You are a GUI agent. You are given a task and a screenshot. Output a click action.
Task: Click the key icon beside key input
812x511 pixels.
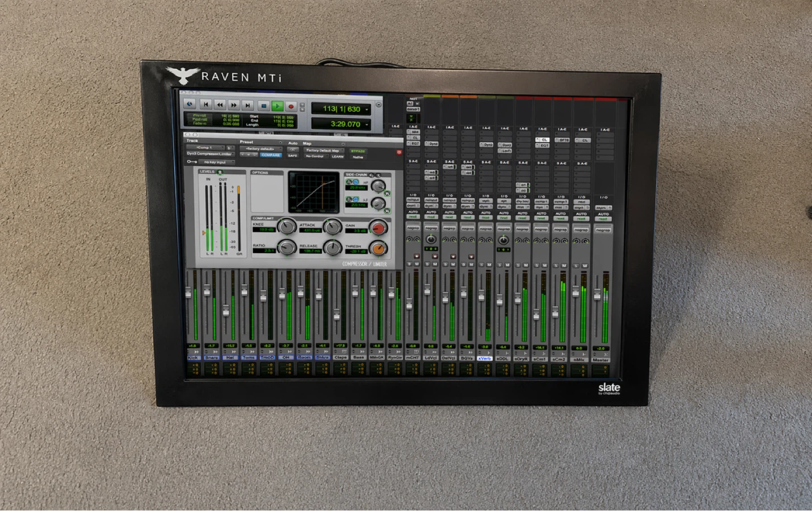tap(192, 161)
